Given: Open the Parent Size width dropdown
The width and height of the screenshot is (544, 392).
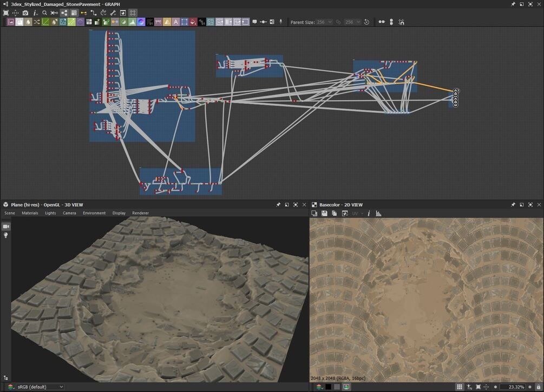Looking at the screenshot, I should [324, 22].
